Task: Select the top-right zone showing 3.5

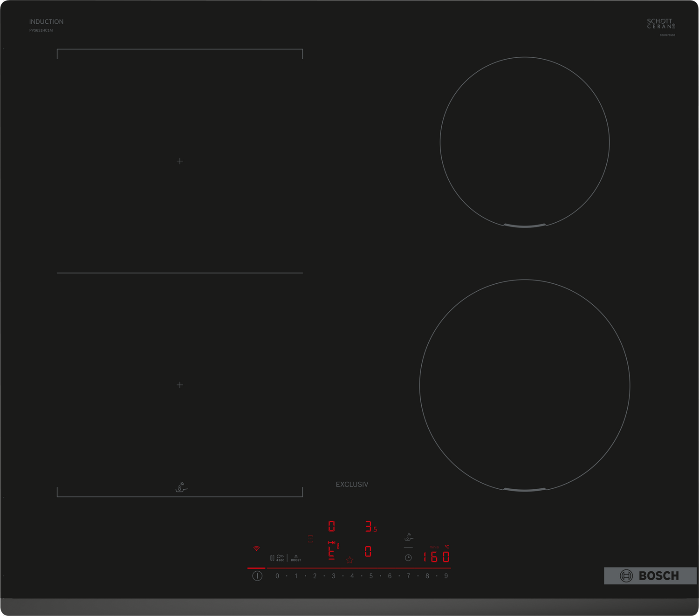Action: [x=370, y=527]
